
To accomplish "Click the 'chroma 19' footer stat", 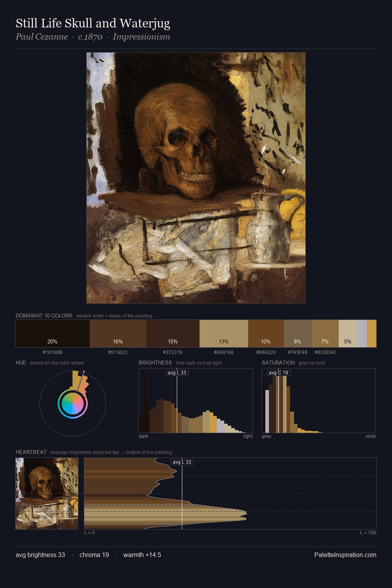I will (94, 555).
